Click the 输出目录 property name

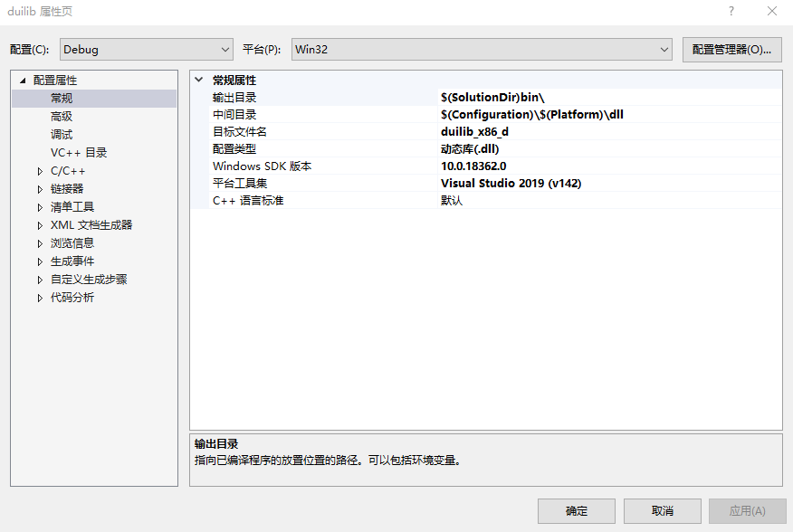tap(234, 98)
